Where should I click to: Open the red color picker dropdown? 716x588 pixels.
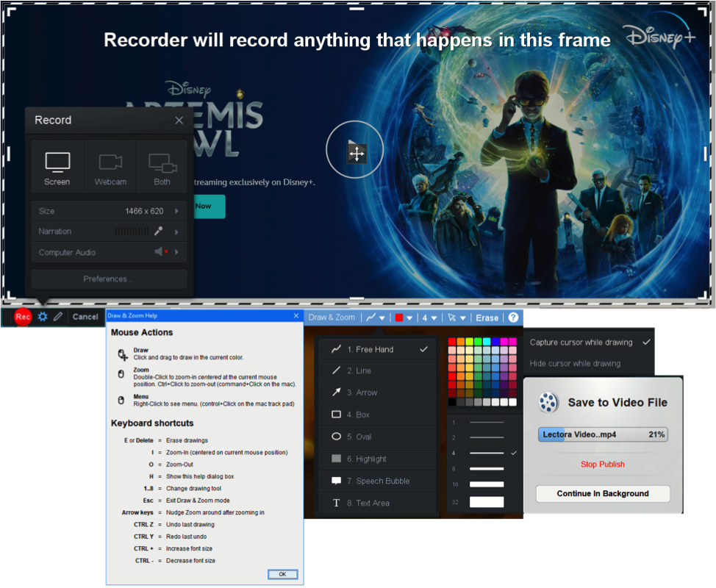[403, 318]
